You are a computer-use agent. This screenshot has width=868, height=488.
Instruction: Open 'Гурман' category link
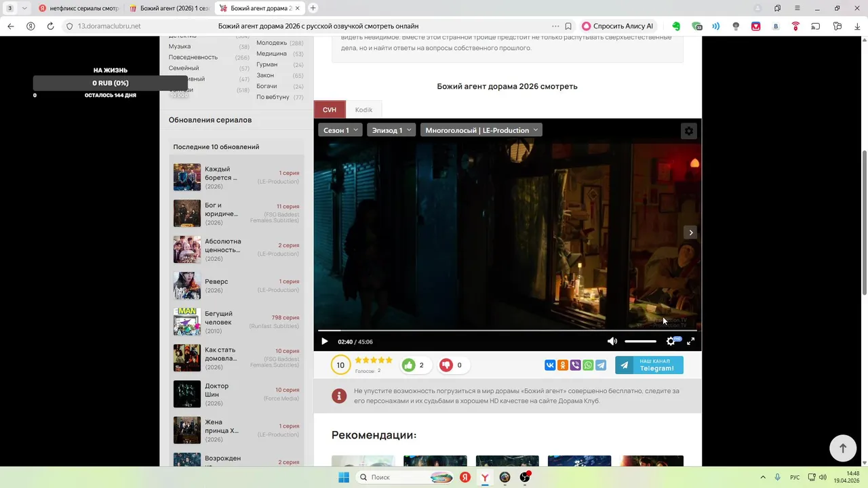coord(267,64)
